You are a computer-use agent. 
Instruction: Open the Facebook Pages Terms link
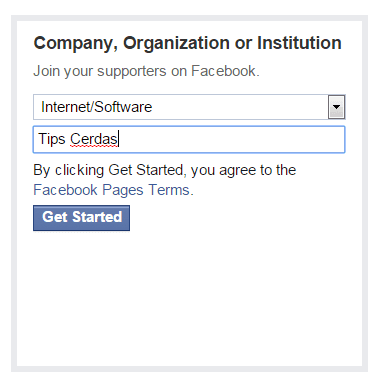(113, 190)
